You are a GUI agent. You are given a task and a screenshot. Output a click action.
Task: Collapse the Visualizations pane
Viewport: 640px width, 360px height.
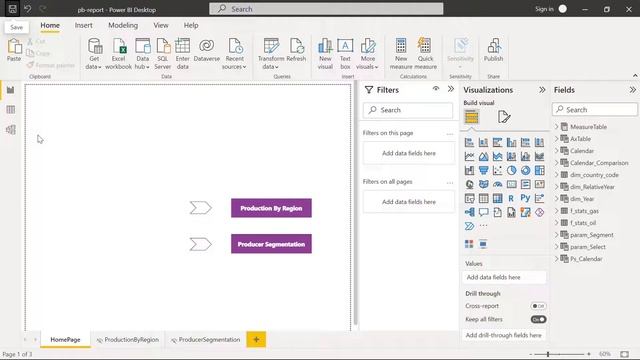(542, 90)
